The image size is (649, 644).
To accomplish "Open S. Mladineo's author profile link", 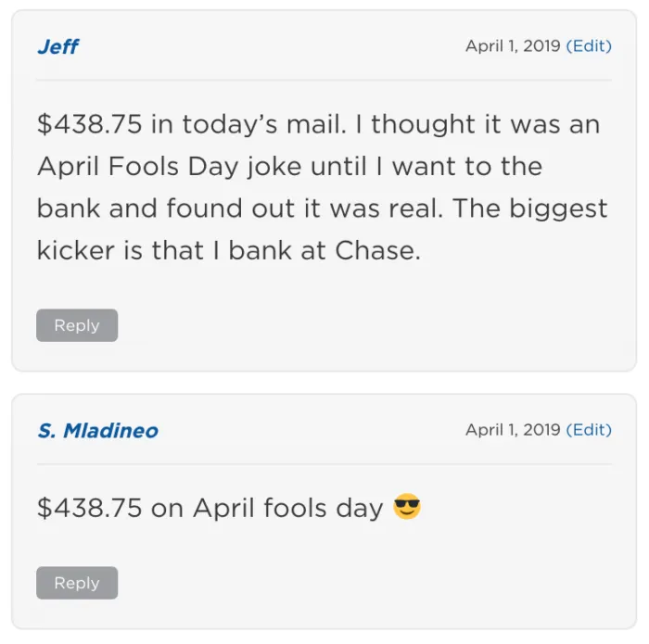I will pos(97,430).
